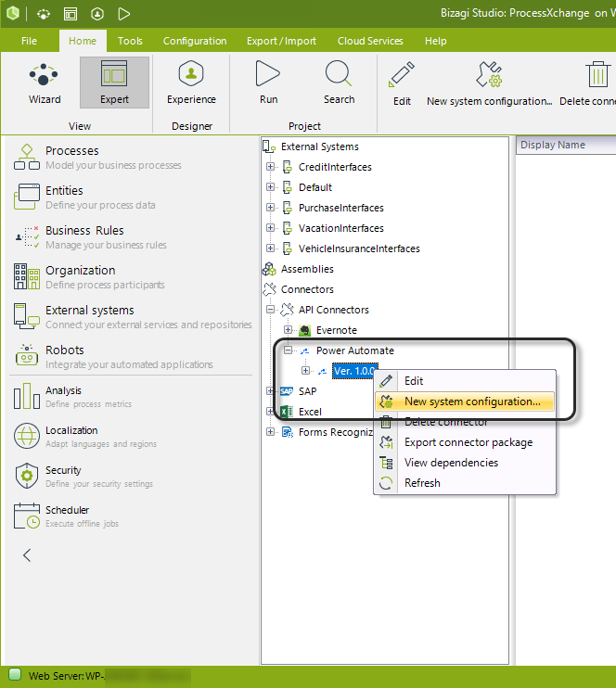This screenshot has width=616, height=688.
Task: Click the Run project ribbon button
Action: tap(268, 83)
